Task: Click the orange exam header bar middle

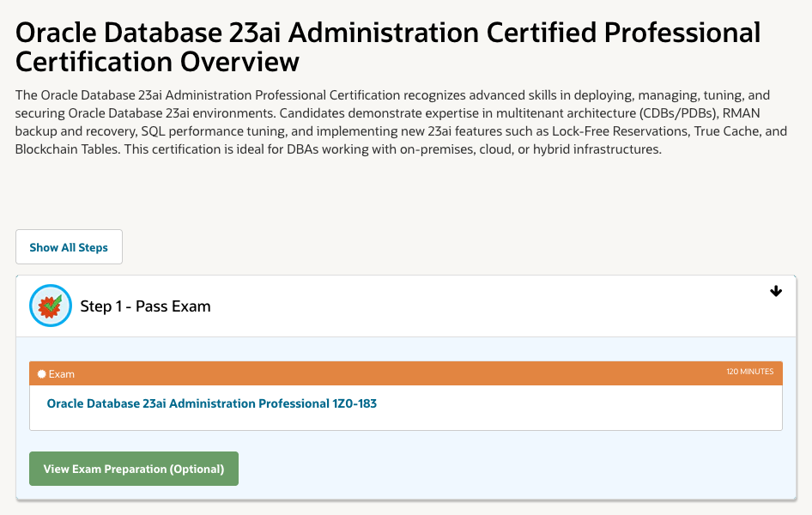Action: (x=405, y=373)
